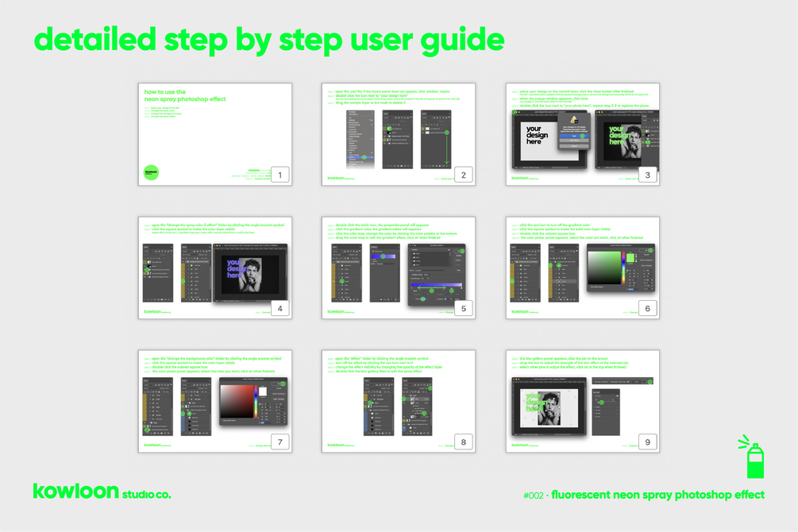Open guide page 3 thumbnail with save popup
The image size is (798, 532).
coord(583,134)
